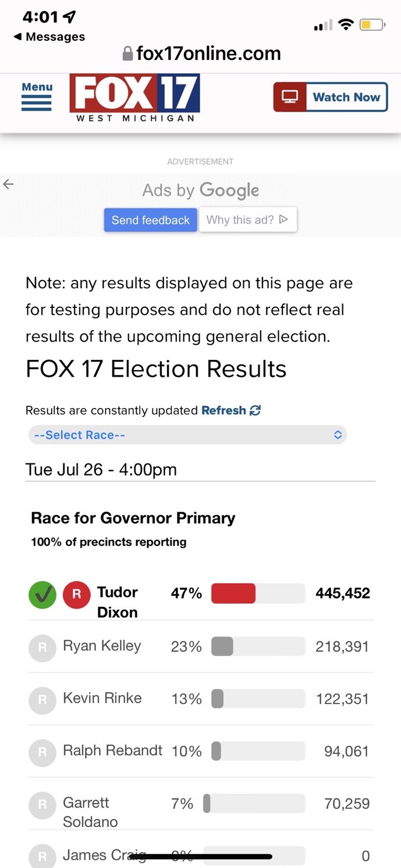Click Tudor Dixon's red vote percentage bar
The height and width of the screenshot is (868, 401).
[233, 593]
